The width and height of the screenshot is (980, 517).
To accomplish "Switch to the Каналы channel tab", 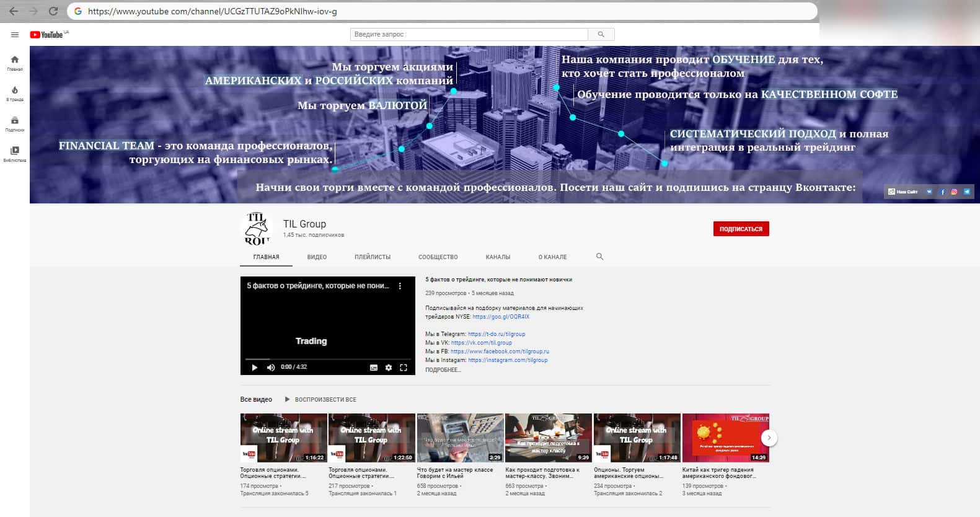I will pyautogui.click(x=498, y=257).
